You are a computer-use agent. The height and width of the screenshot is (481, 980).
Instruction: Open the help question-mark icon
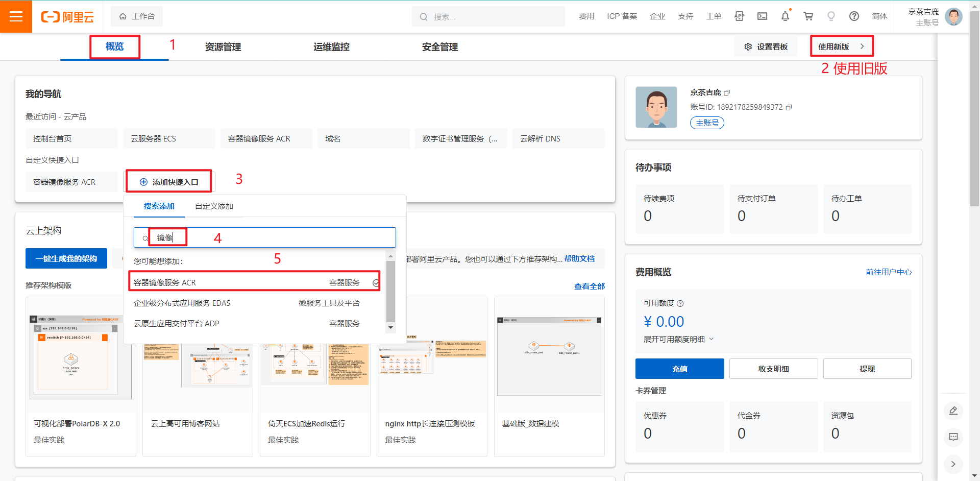click(854, 16)
